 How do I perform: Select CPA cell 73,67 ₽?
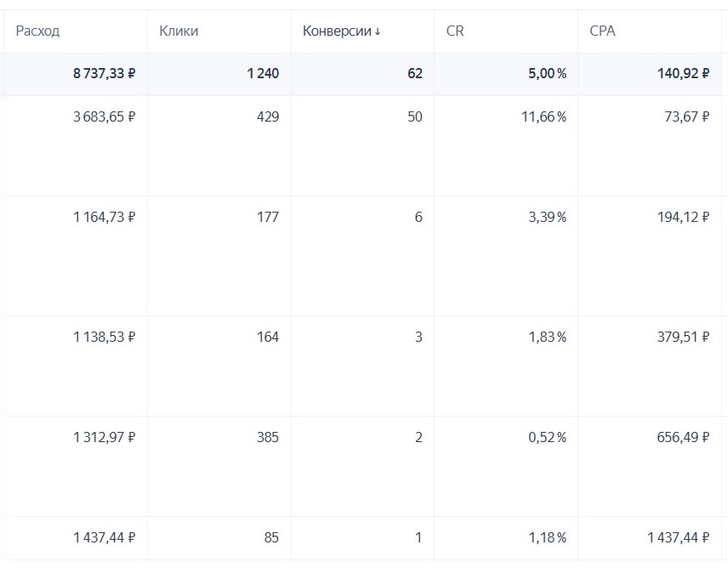(687, 116)
